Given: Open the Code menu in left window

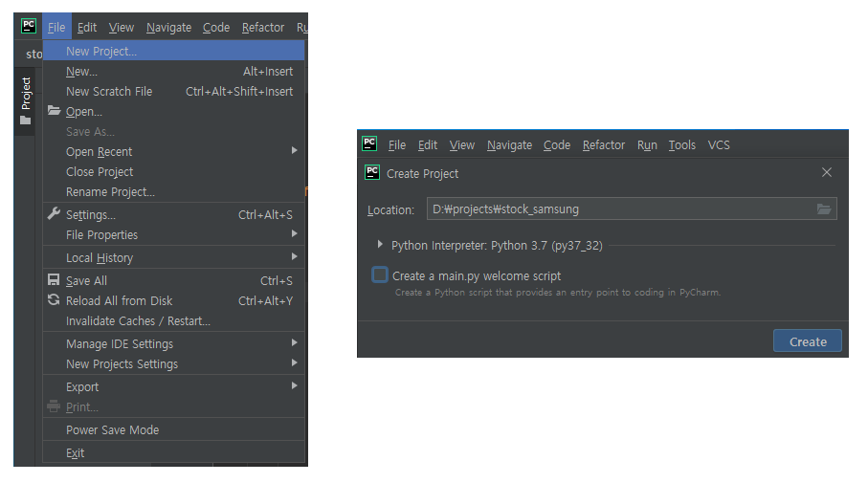Looking at the screenshot, I should click(216, 27).
